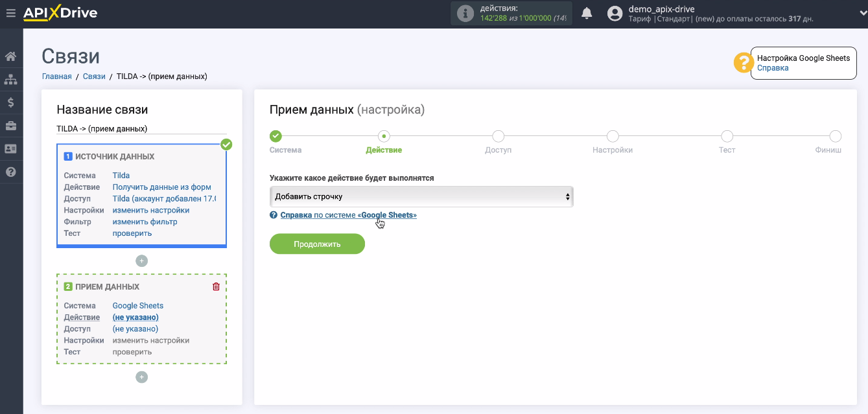Open the hamburger menu icon
This screenshot has height=414, width=868.
click(10, 13)
